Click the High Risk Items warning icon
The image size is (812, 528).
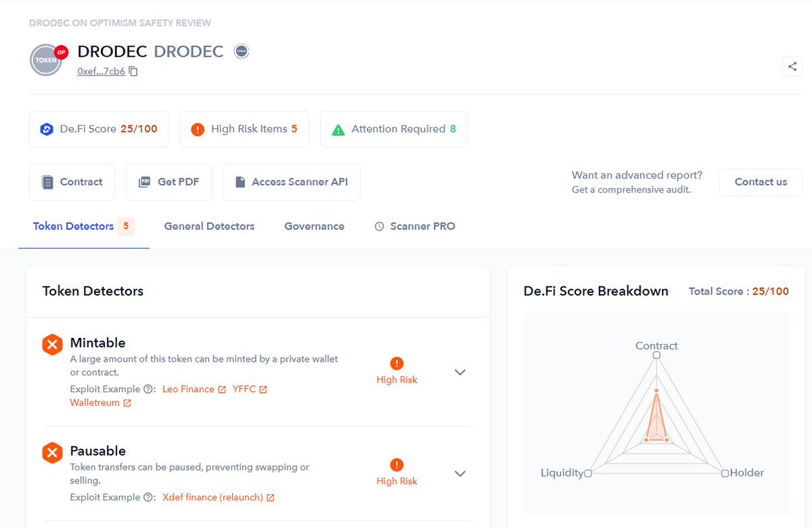coord(196,128)
